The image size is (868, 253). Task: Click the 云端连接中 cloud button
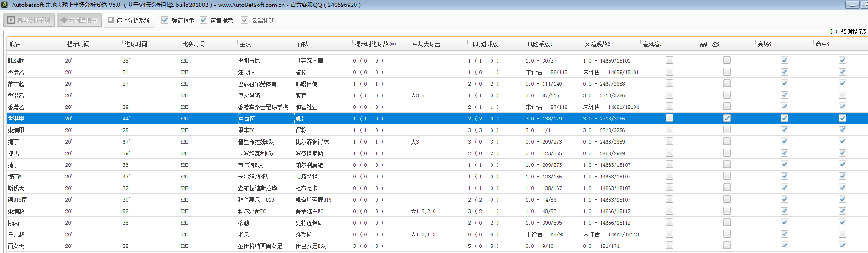(79, 20)
